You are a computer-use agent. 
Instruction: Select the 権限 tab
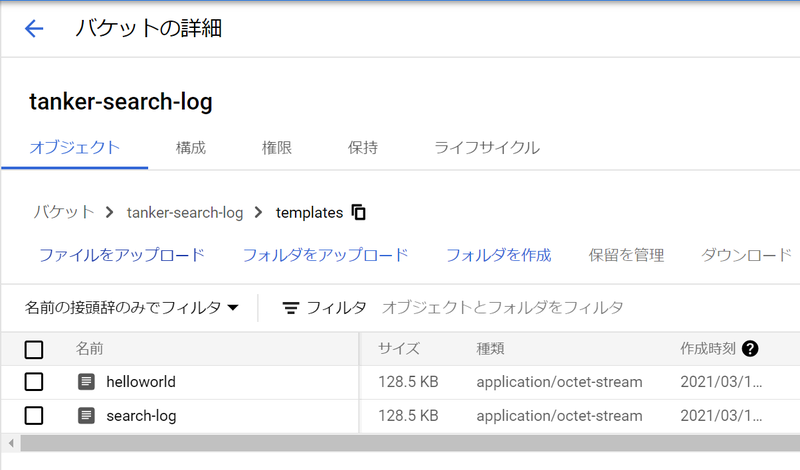(x=277, y=147)
